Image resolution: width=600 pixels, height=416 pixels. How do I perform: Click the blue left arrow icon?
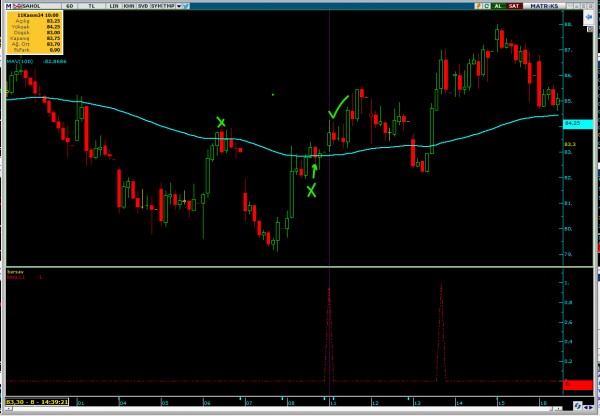[x=589, y=17]
